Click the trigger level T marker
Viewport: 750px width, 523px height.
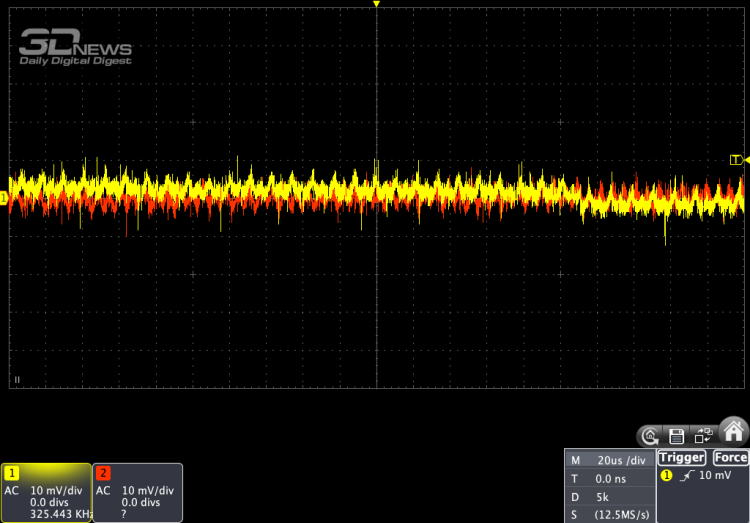point(736,160)
